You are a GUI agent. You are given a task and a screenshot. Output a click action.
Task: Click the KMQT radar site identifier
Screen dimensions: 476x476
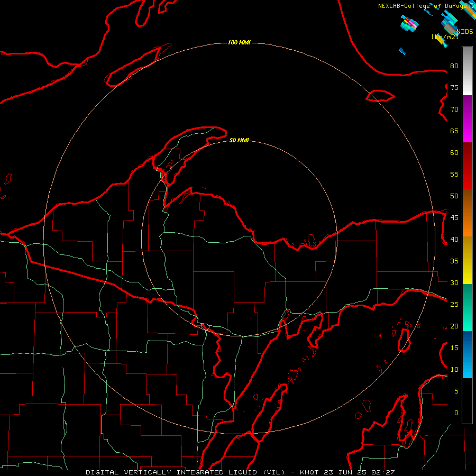310,472
